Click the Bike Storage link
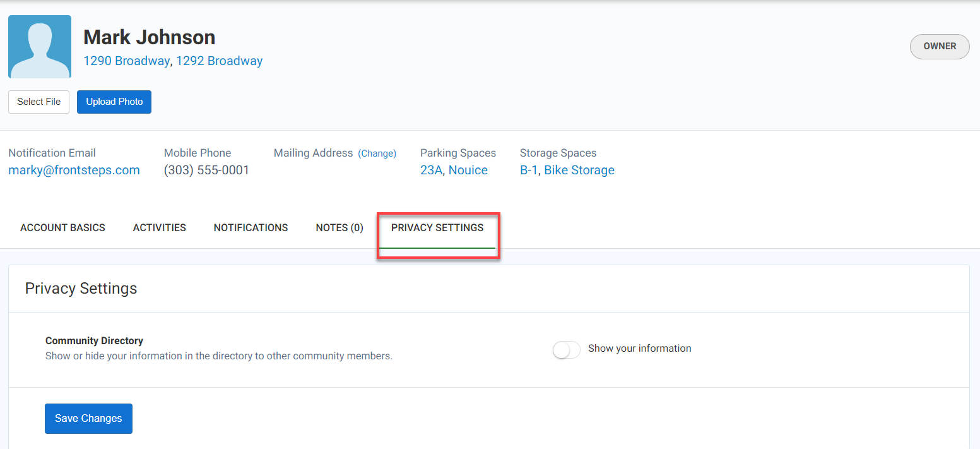980x449 pixels. pos(579,170)
